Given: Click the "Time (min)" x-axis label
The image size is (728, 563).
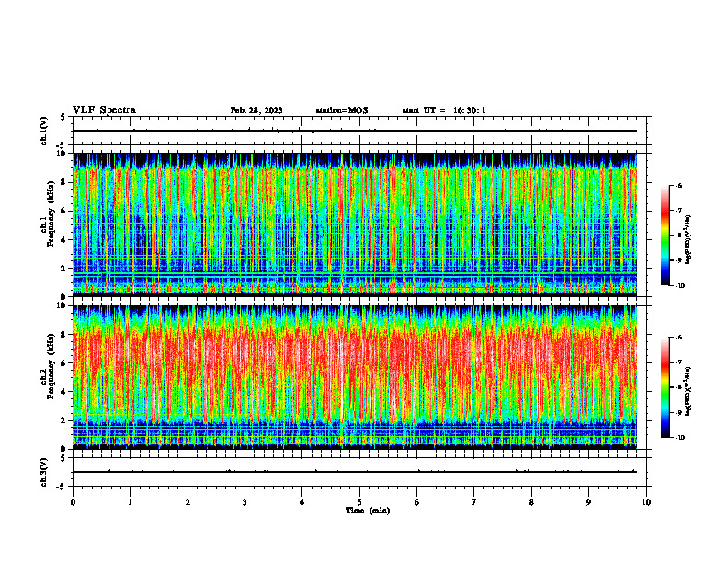Looking at the screenshot, I should pyautogui.click(x=368, y=511).
